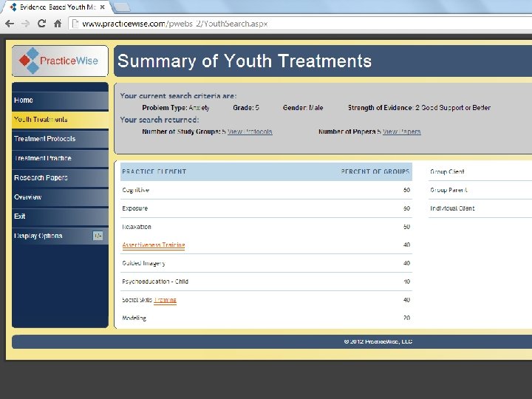Screen dimensions: 532x399
Task: Open a new browser tab
Action: (121, 7)
